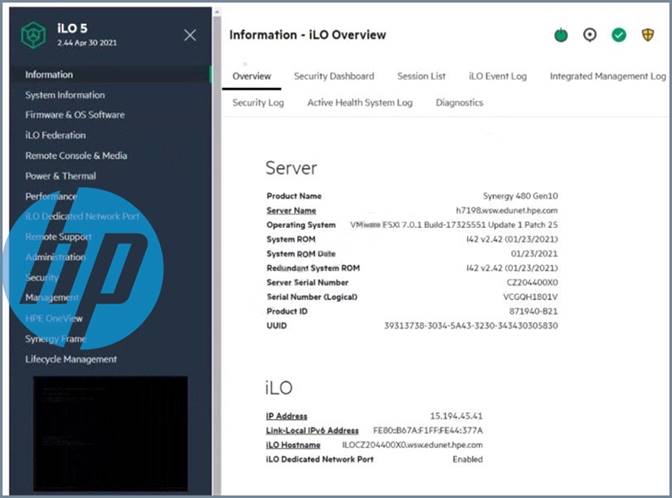Click IP address value 15.194.45.41
Viewport: 672px width, 498px height.
456,416
